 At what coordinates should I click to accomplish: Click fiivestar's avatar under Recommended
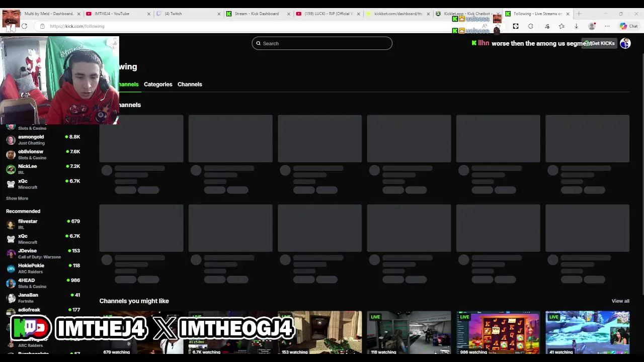(11, 224)
